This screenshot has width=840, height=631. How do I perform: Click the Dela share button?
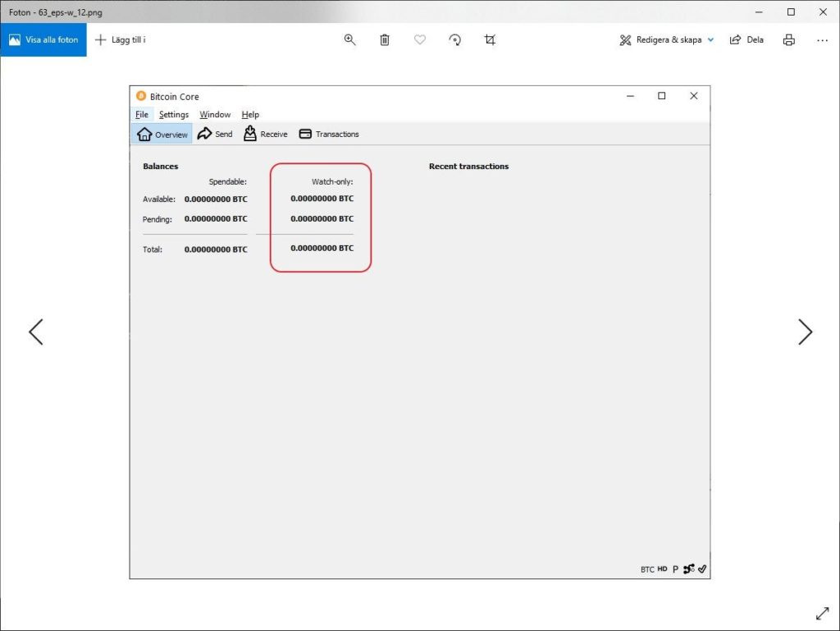[746, 39]
